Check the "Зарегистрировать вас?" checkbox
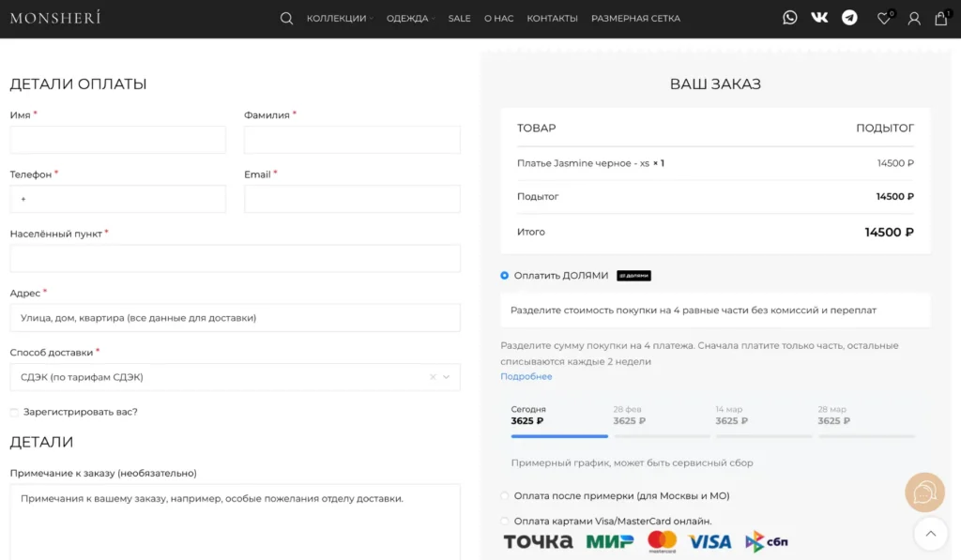 coord(14,412)
